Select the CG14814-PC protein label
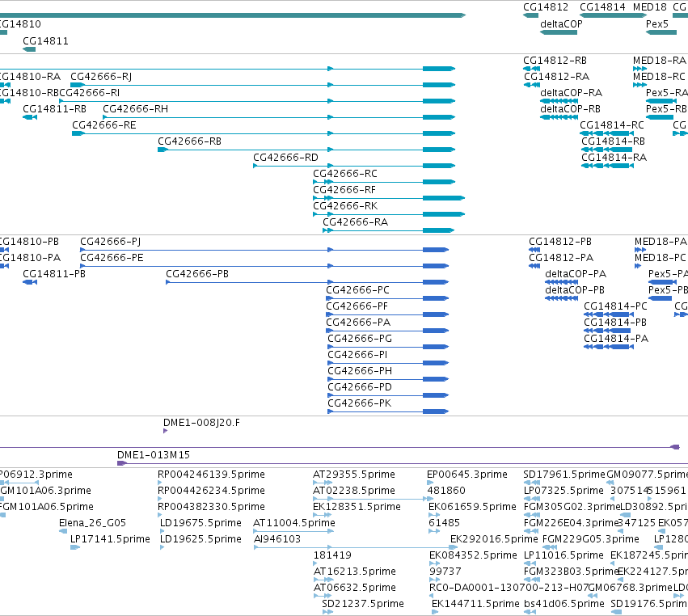This screenshot has height=616, width=688. [x=615, y=306]
